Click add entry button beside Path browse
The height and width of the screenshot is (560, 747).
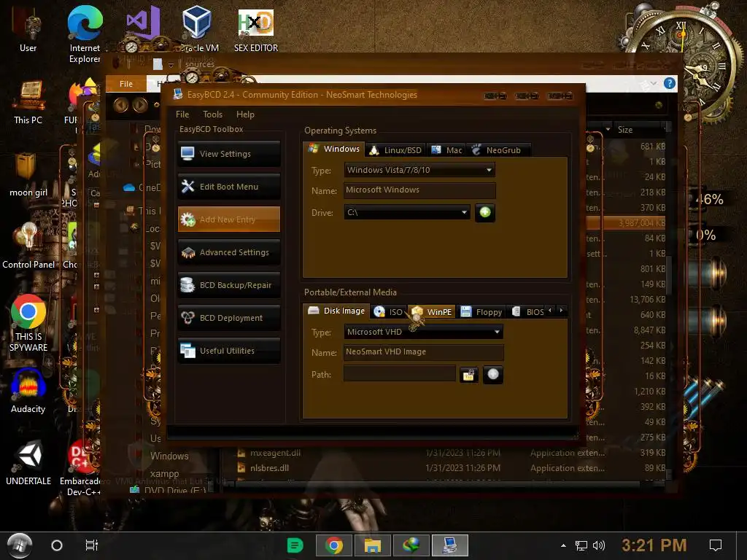click(493, 374)
